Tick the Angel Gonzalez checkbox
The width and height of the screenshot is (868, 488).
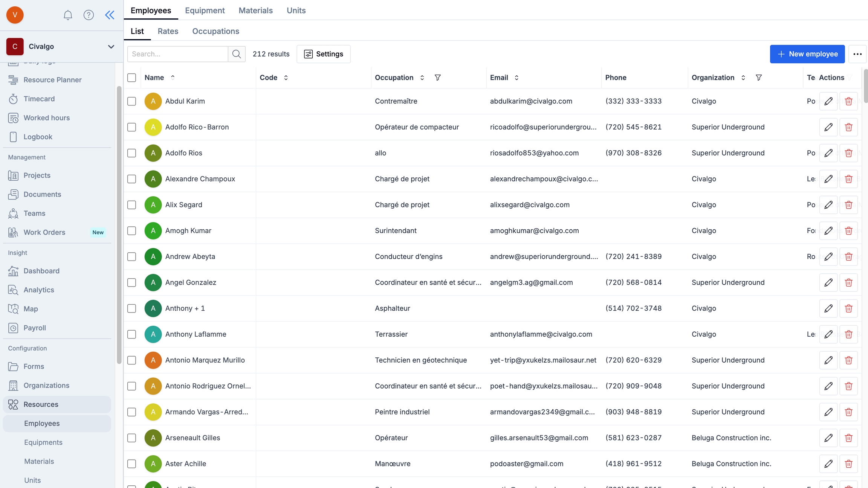point(131,282)
